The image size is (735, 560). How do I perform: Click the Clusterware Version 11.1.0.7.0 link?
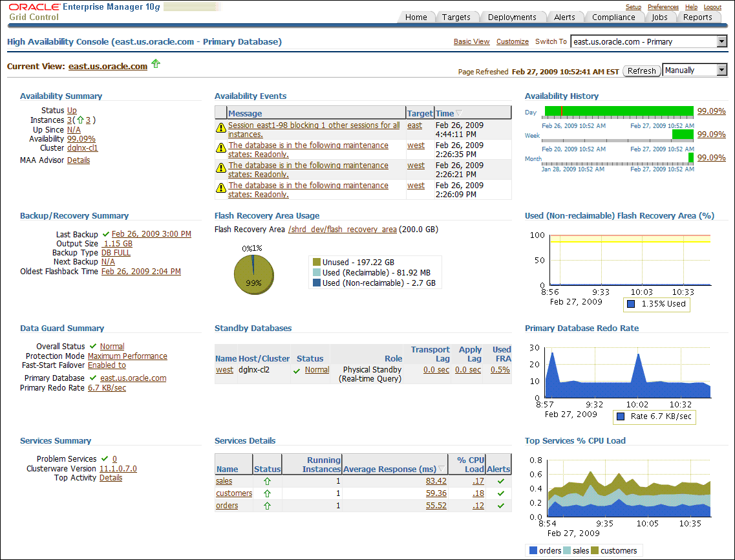click(118, 469)
